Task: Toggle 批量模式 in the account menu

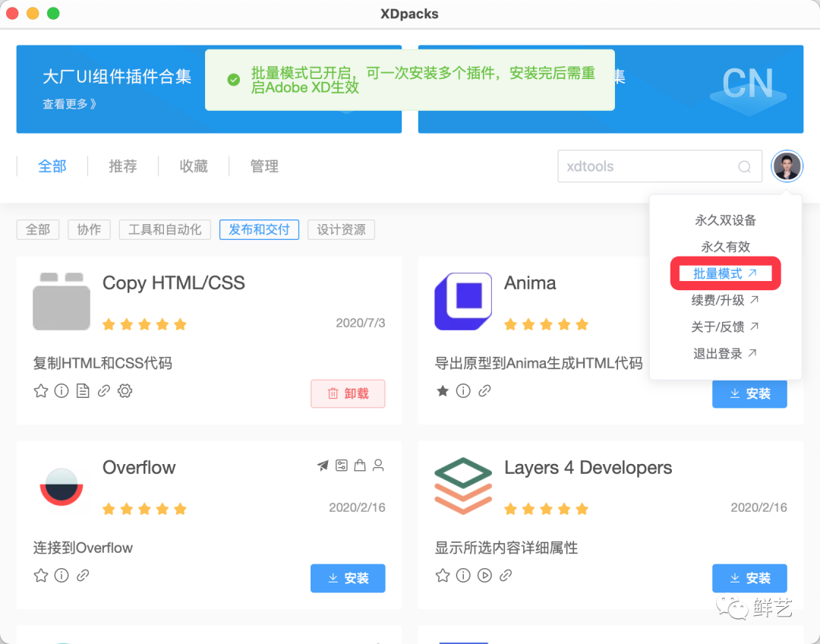Action: point(725,273)
